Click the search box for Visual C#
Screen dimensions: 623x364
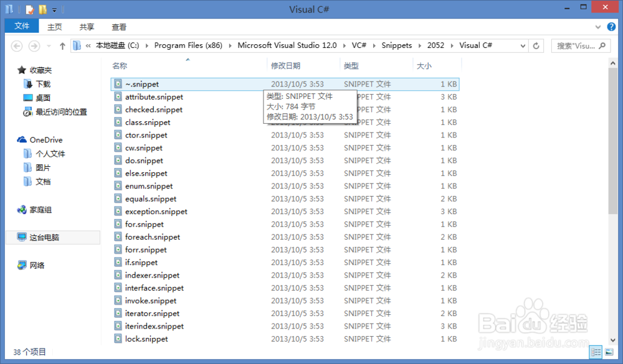click(x=581, y=45)
